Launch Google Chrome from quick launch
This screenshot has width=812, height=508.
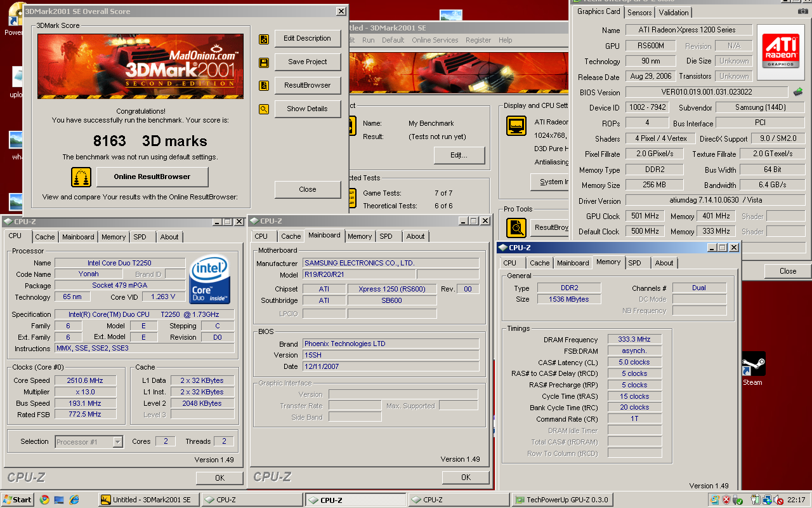(x=44, y=500)
